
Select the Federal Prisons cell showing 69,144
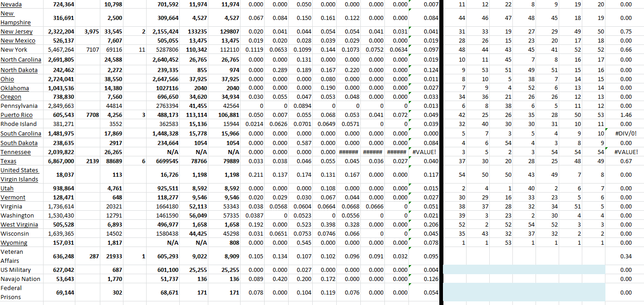pyautogui.click(x=61, y=293)
